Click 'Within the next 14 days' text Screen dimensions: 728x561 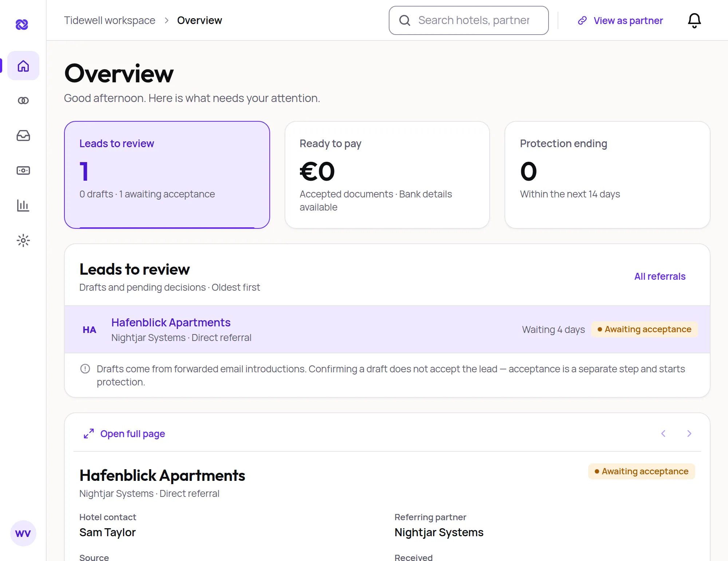pyautogui.click(x=570, y=194)
